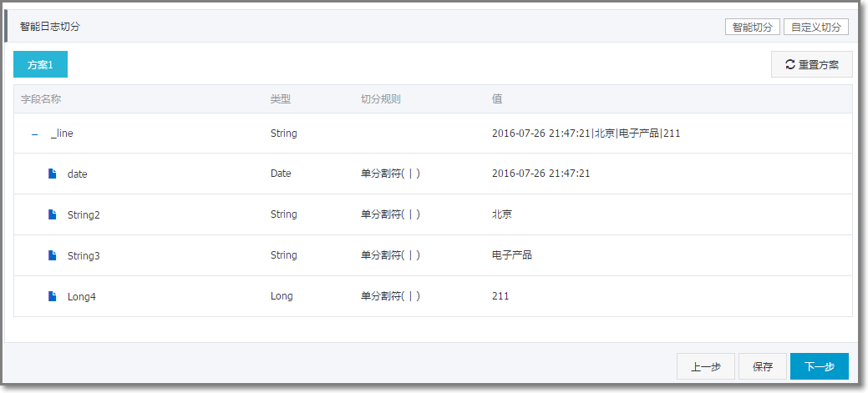Click the file icon beside String2
This screenshot has height=393, width=868.
click(x=53, y=214)
